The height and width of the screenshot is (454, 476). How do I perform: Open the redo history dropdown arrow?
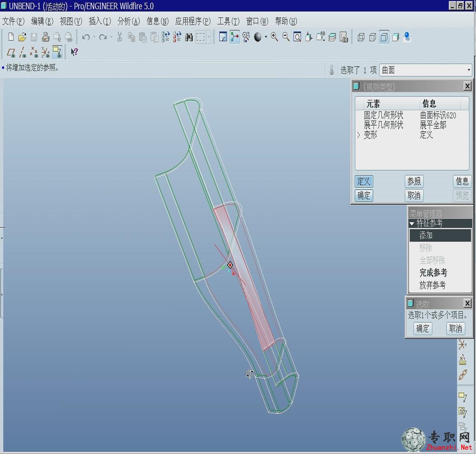coord(111,37)
